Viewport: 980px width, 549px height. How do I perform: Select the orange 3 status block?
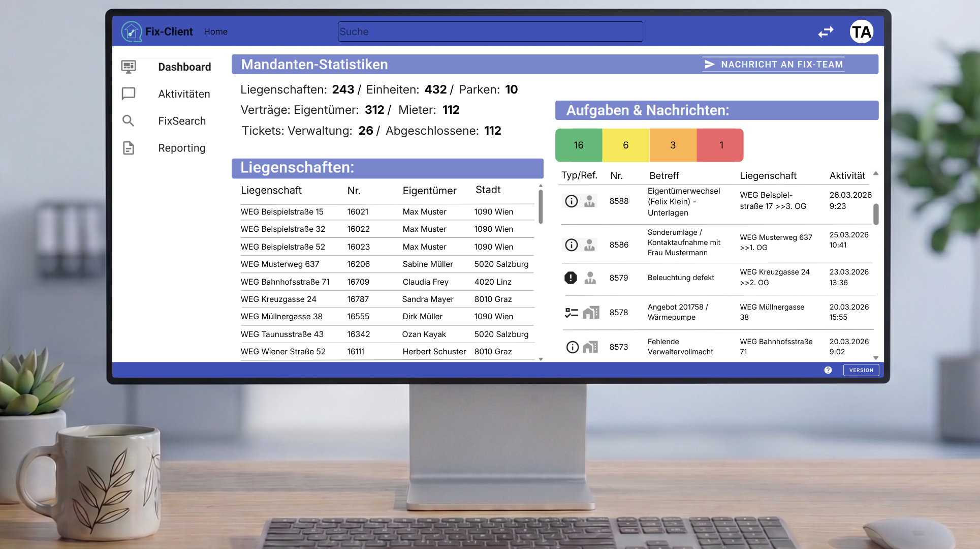(x=673, y=145)
